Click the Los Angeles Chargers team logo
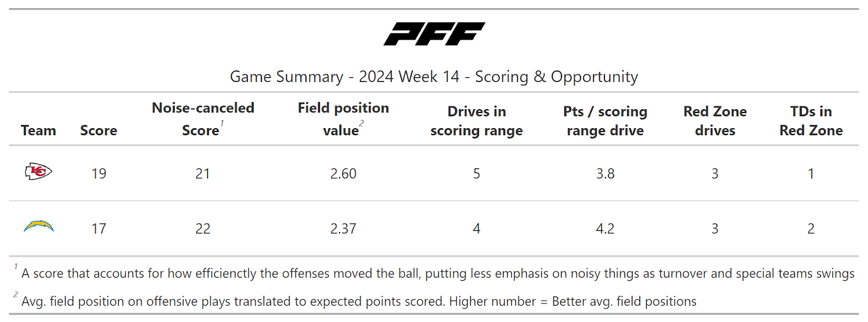This screenshot has height=322, width=868. tap(39, 227)
